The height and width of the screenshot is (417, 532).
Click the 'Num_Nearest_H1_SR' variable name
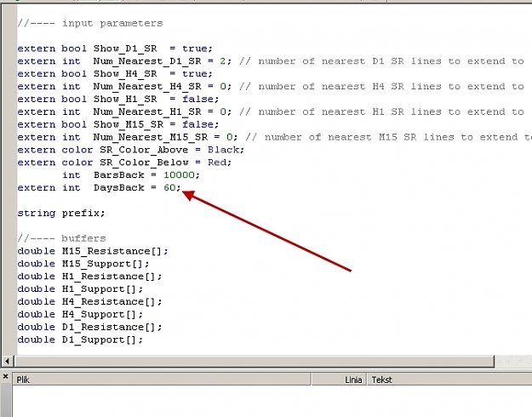pos(147,111)
